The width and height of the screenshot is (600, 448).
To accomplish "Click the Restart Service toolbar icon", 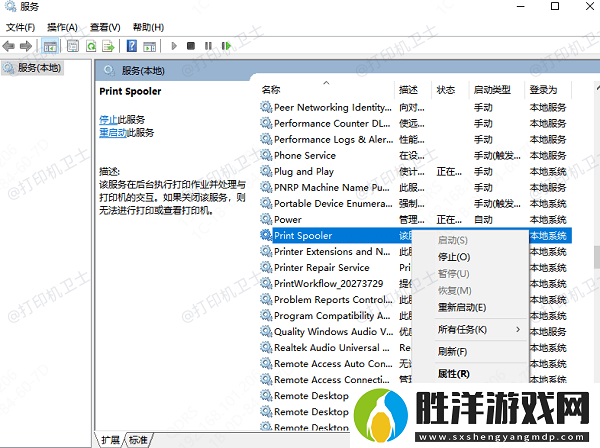I will [226, 46].
